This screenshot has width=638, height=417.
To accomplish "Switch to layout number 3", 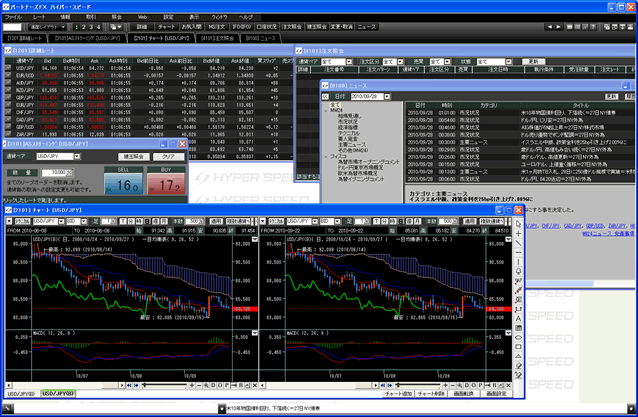I will point(91,27).
